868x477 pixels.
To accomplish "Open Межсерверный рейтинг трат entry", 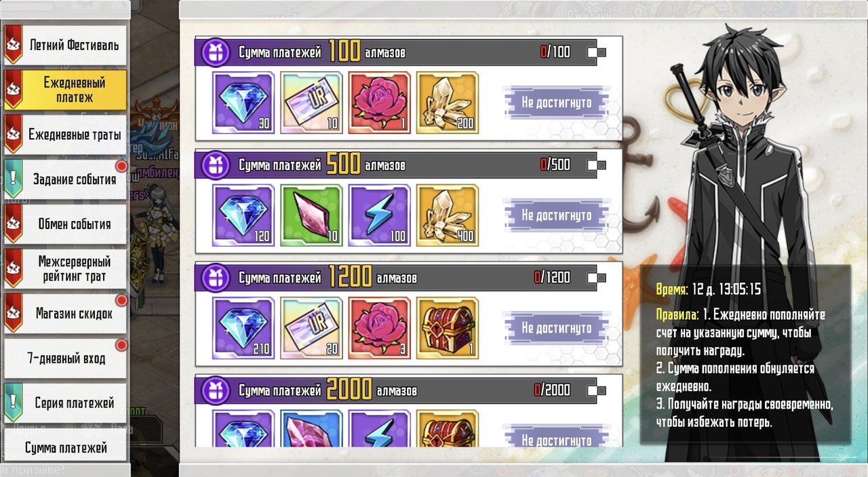I will [65, 269].
